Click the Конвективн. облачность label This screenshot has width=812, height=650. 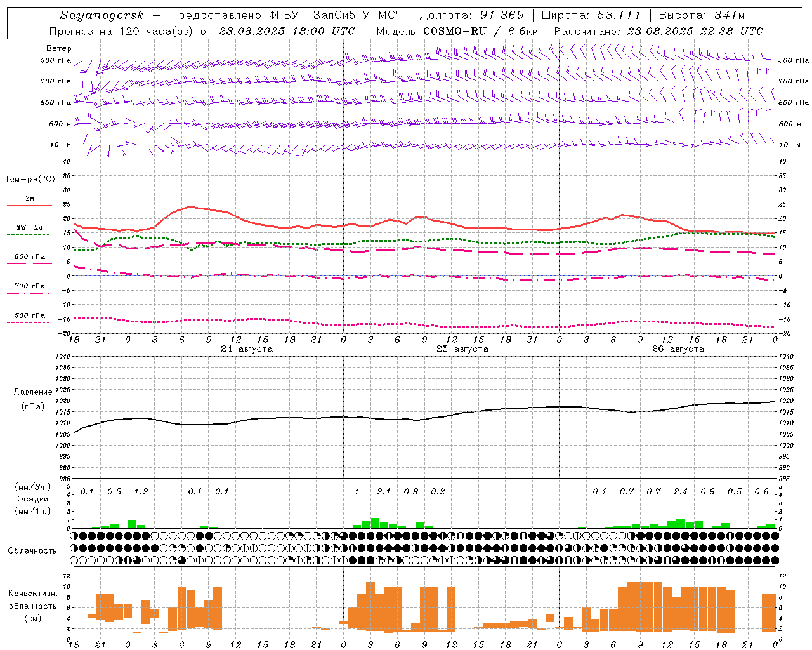pos(32,600)
